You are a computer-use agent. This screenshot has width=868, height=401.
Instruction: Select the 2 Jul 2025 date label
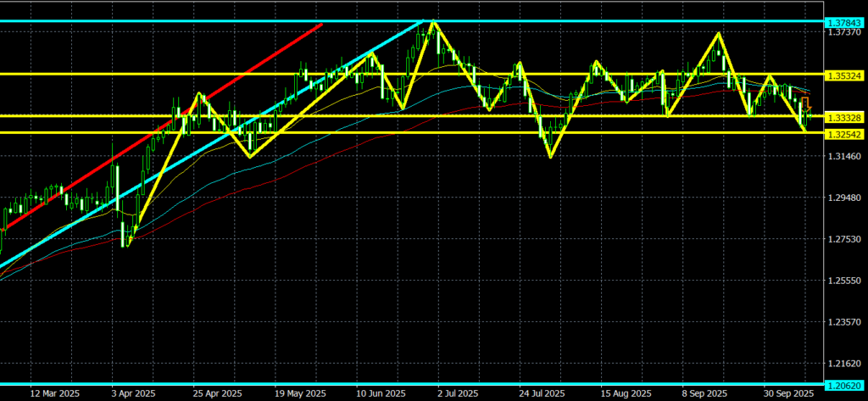coord(459,394)
